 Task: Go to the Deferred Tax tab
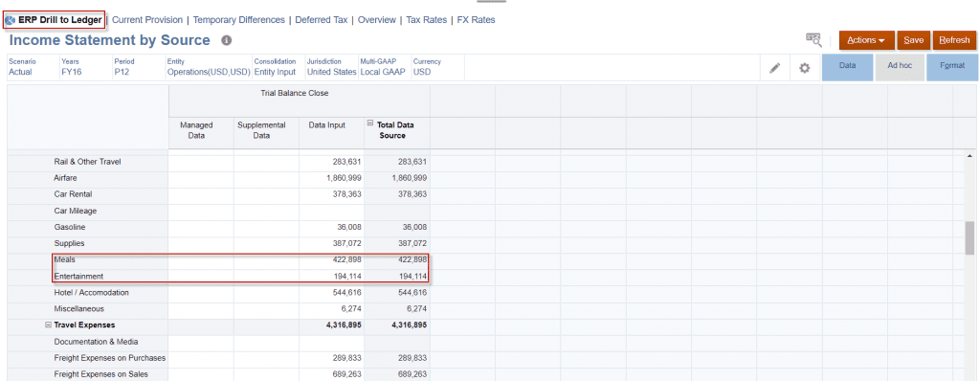click(x=322, y=20)
